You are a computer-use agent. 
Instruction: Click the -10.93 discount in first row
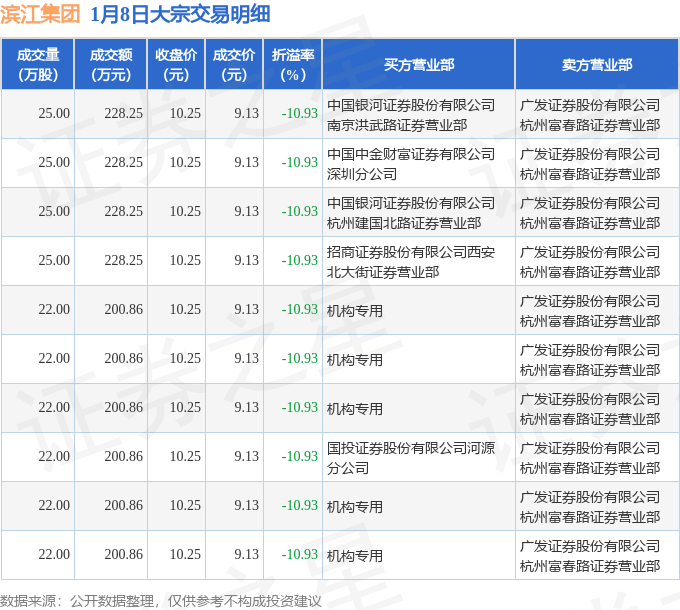tap(299, 114)
